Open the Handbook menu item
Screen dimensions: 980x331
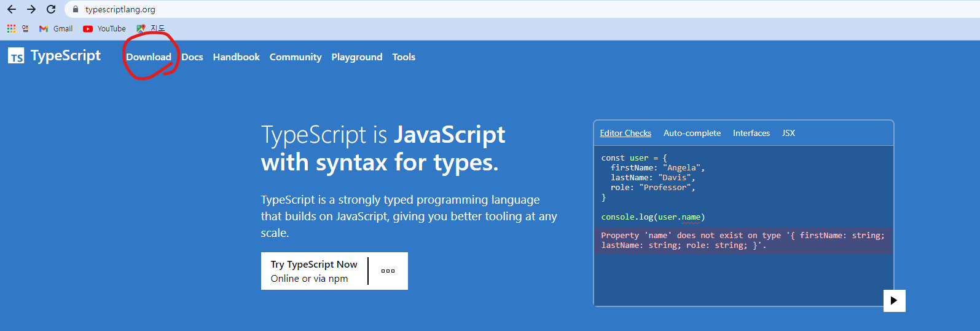237,57
